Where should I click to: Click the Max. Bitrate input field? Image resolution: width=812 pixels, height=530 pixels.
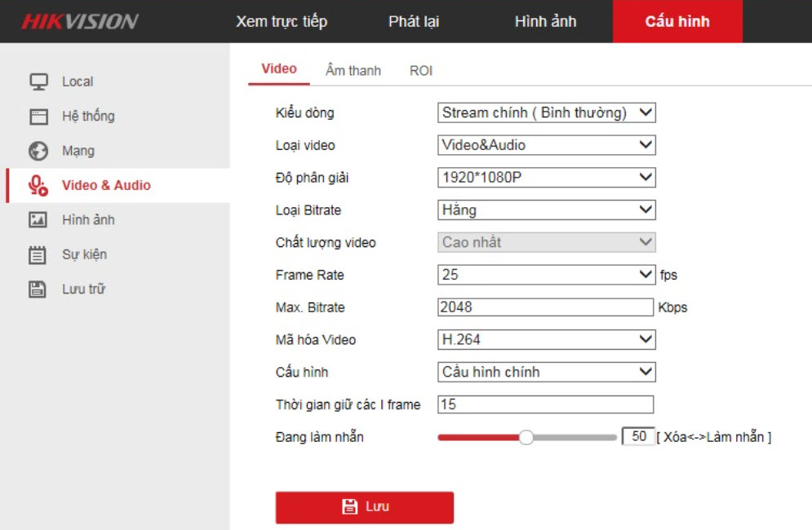(x=546, y=307)
